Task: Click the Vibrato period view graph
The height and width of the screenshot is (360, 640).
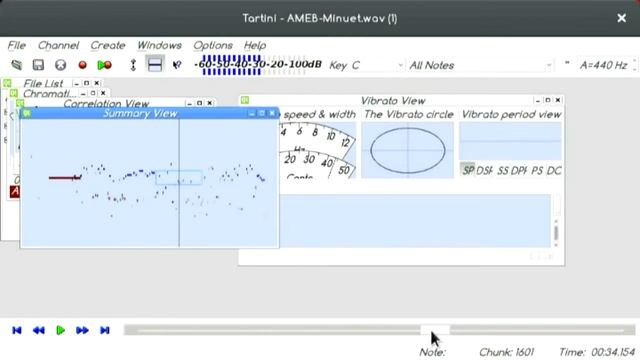Action: click(511, 141)
